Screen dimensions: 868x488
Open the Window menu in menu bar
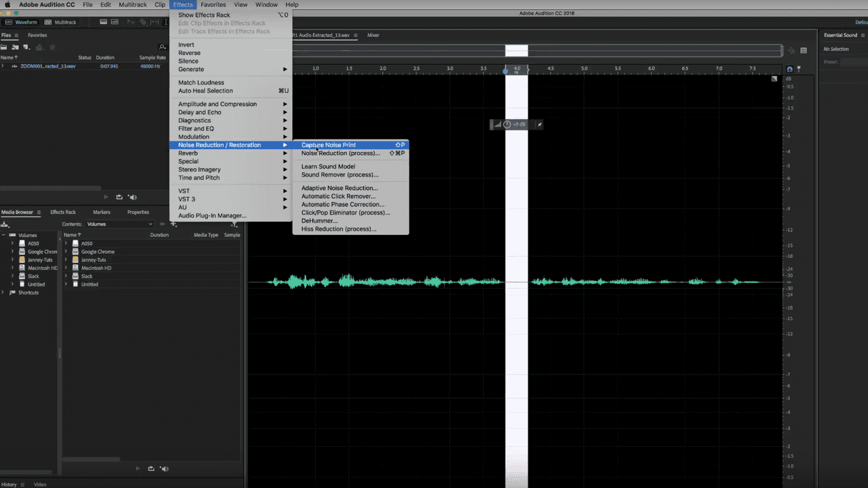click(x=266, y=5)
